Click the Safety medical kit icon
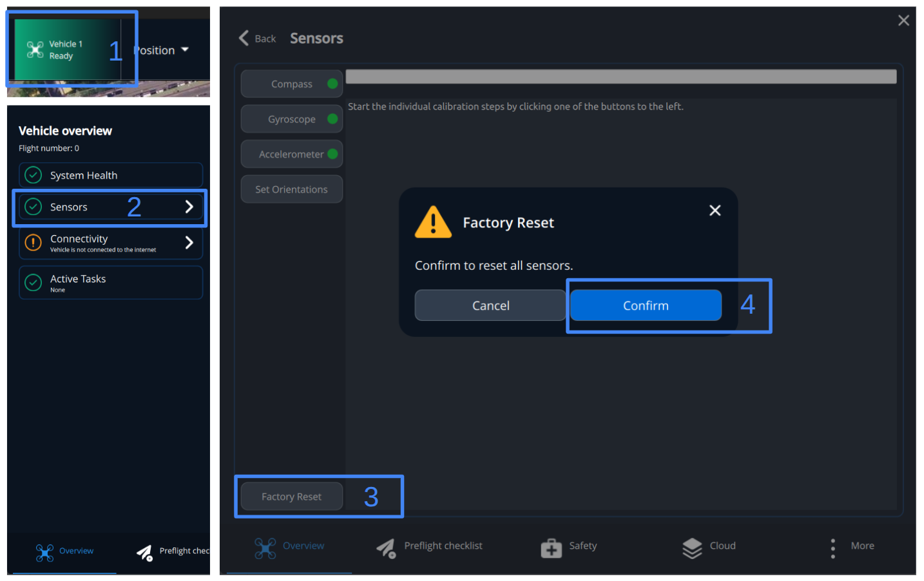924x581 pixels. tap(551, 548)
